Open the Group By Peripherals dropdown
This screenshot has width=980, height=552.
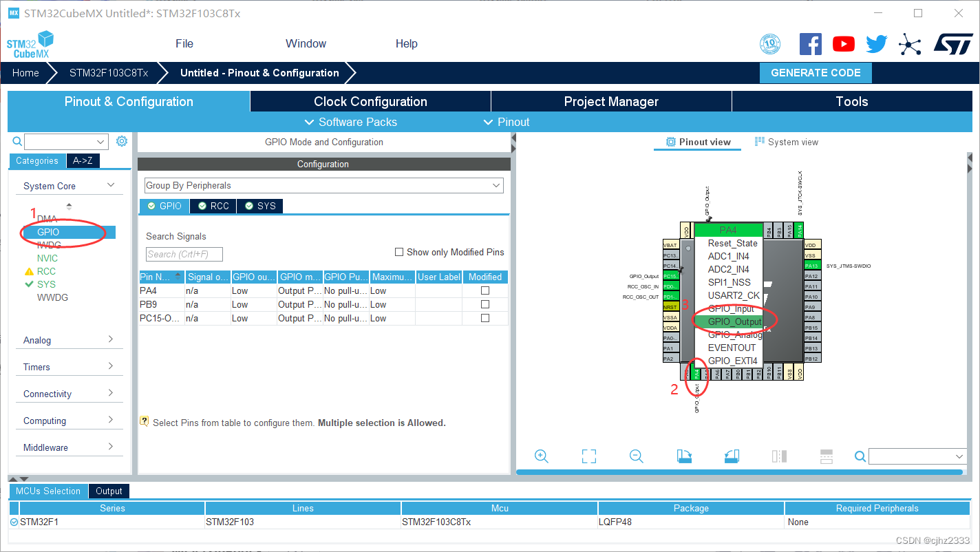coord(324,185)
